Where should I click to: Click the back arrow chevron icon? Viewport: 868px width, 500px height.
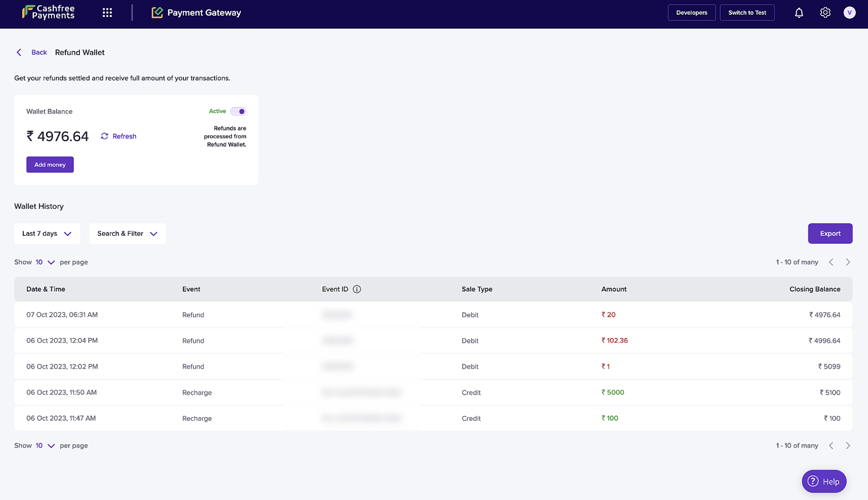coord(19,52)
